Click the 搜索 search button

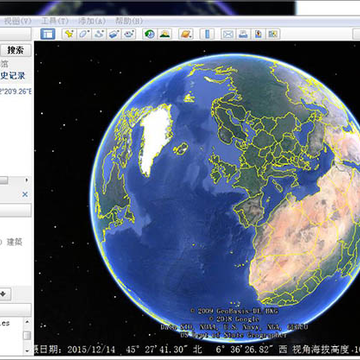click(x=16, y=50)
